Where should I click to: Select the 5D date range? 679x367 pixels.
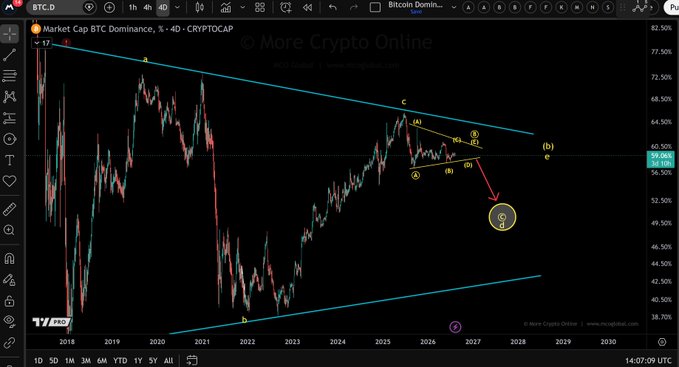(53, 361)
